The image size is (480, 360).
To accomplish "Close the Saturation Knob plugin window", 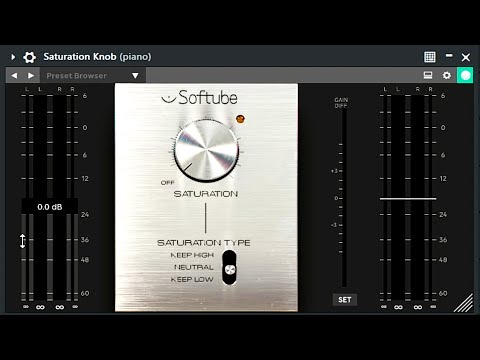I will (466, 57).
